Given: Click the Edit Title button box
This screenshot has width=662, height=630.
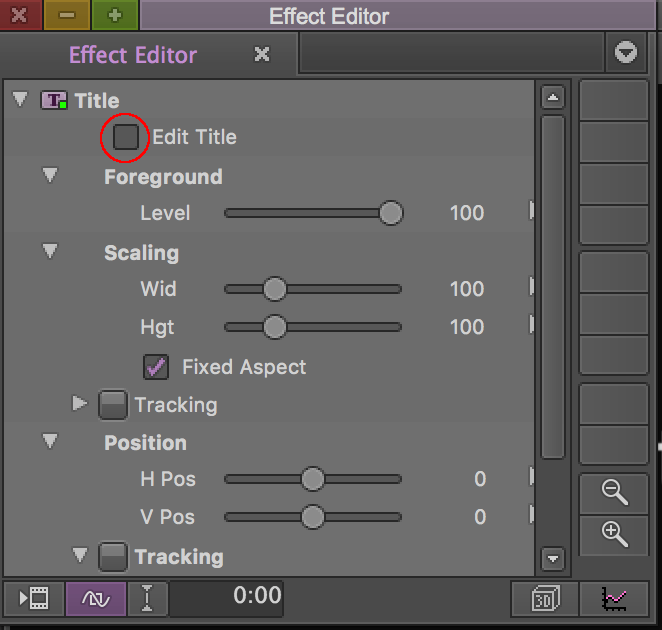Looking at the screenshot, I should click(126, 137).
